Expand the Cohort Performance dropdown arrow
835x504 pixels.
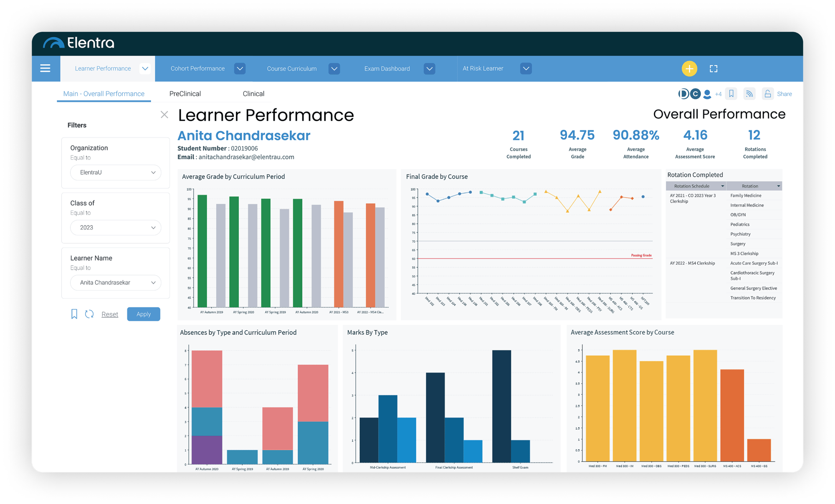pyautogui.click(x=240, y=68)
